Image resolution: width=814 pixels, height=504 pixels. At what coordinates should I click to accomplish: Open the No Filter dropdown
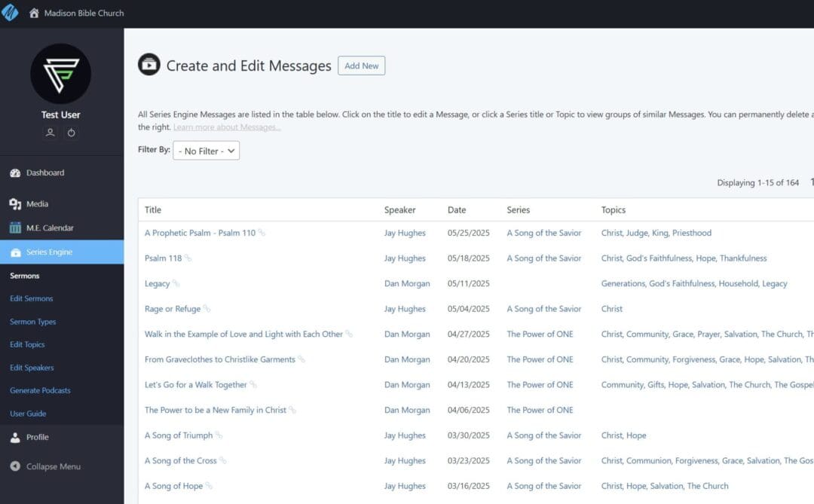[206, 151]
